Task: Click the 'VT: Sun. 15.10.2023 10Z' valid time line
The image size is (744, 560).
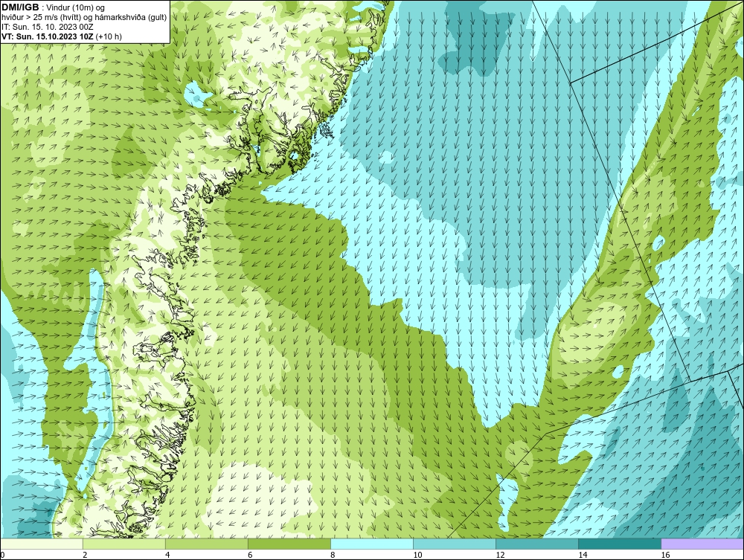Action: [x=62, y=36]
